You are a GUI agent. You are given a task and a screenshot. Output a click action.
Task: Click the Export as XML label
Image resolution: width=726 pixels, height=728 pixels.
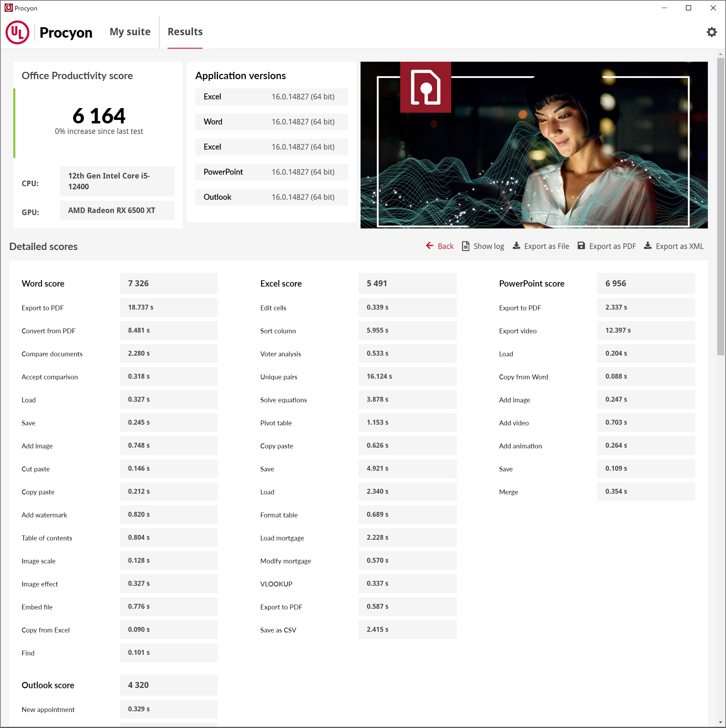point(679,246)
